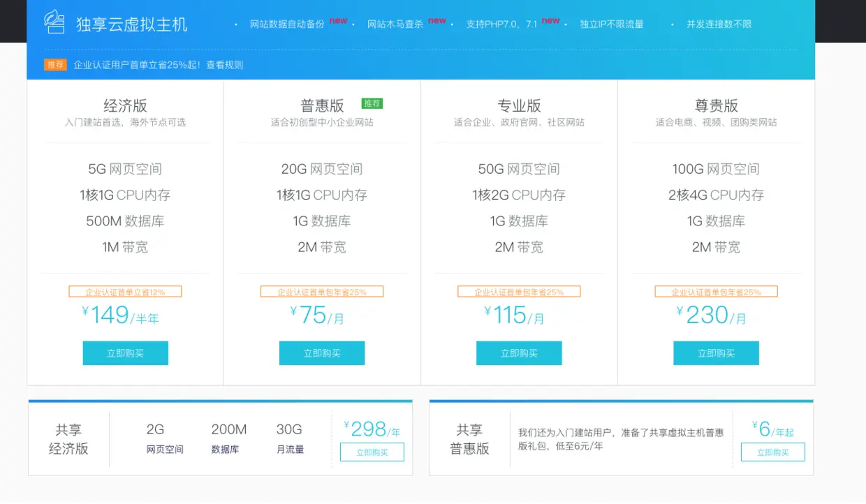The image size is (866, 504).
Task: Click the 企业认证首单立省12% discount label
Action: tap(125, 292)
